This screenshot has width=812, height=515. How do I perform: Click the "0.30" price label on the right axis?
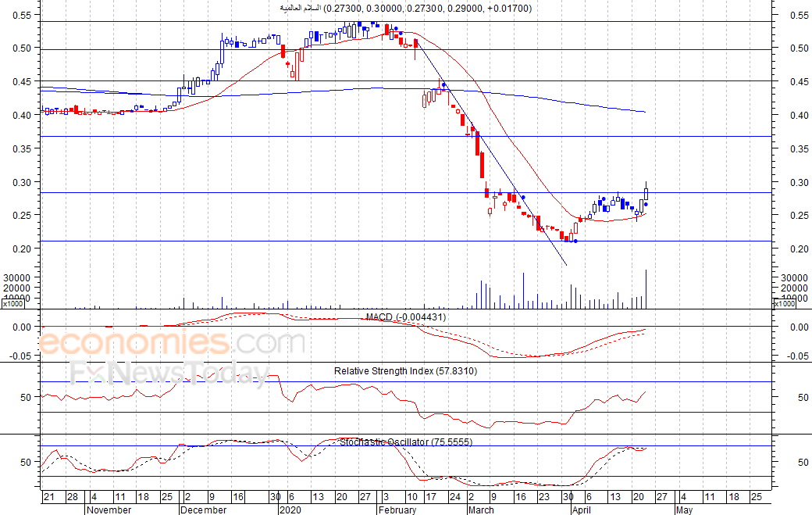click(x=800, y=182)
